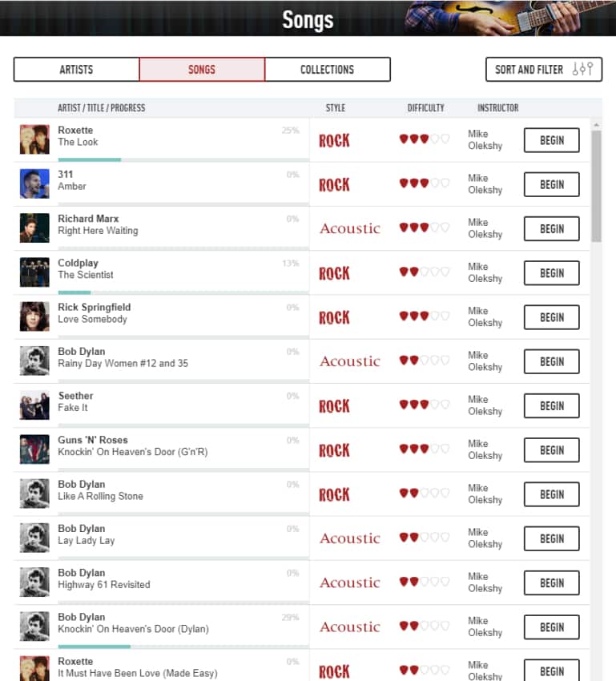
Task: Select the Songs tab
Action: (202, 70)
